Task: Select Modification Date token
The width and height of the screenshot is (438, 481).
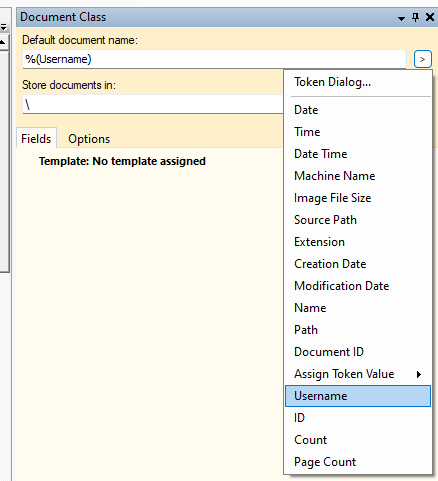Action: [358, 286]
